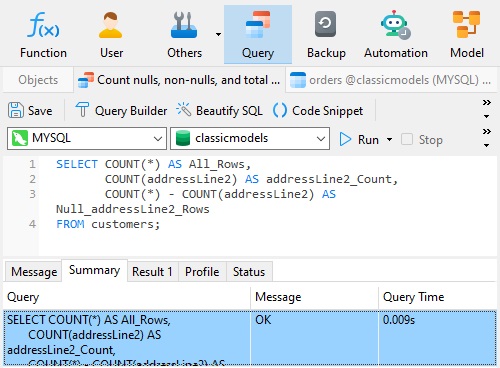This screenshot has height=368, width=500.
Task: Open the Message results tab
Action: pos(34,272)
